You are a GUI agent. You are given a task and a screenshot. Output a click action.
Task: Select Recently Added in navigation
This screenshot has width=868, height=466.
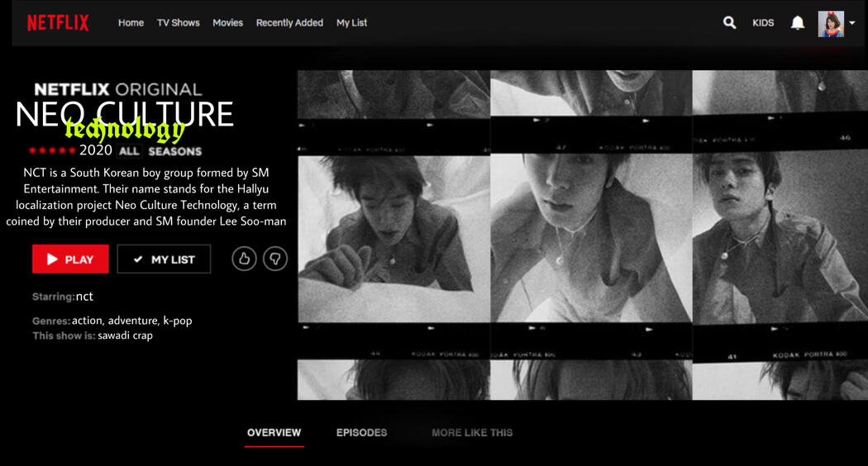click(x=289, y=23)
